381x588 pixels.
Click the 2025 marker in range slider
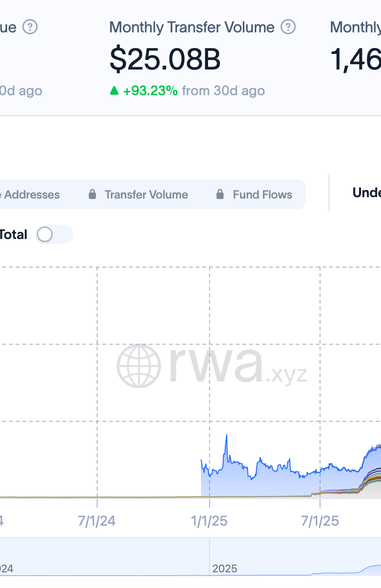click(225, 568)
